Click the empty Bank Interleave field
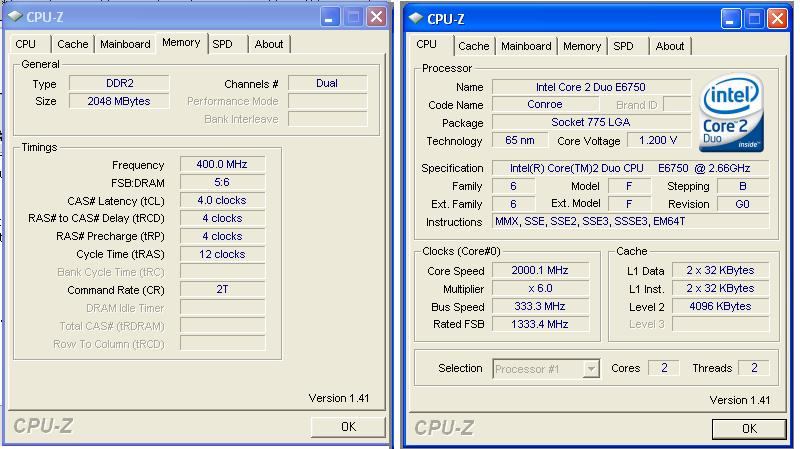Screen dimensions: 800x449 [327, 119]
